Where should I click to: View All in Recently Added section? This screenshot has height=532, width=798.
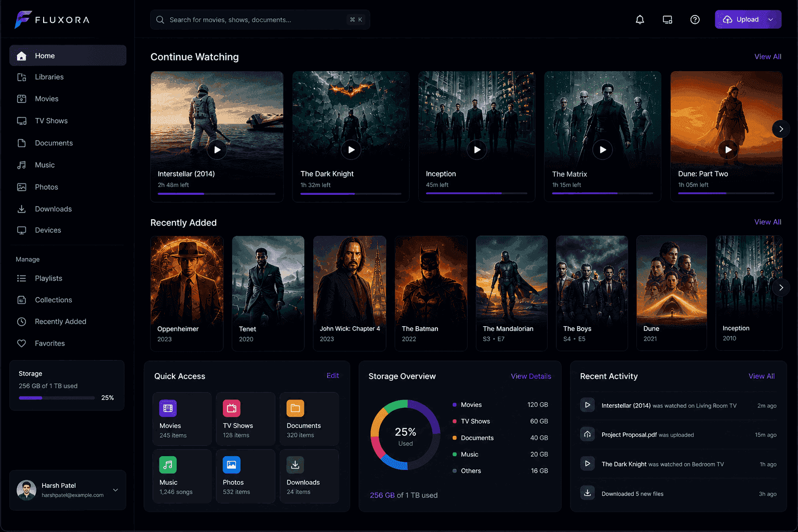(767, 222)
